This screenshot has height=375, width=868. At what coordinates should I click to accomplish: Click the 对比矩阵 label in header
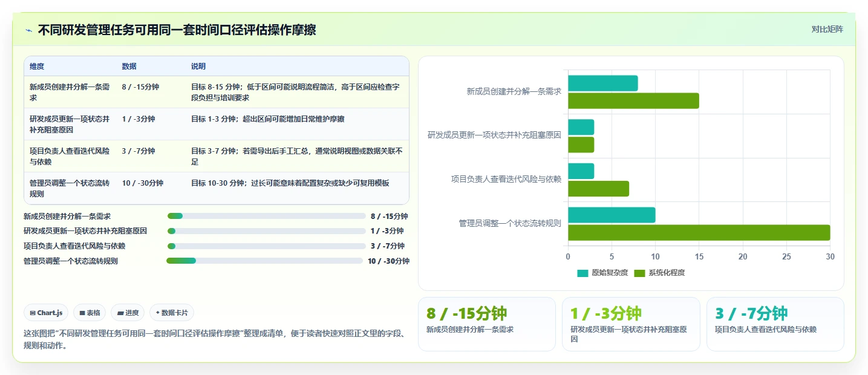coord(827,29)
